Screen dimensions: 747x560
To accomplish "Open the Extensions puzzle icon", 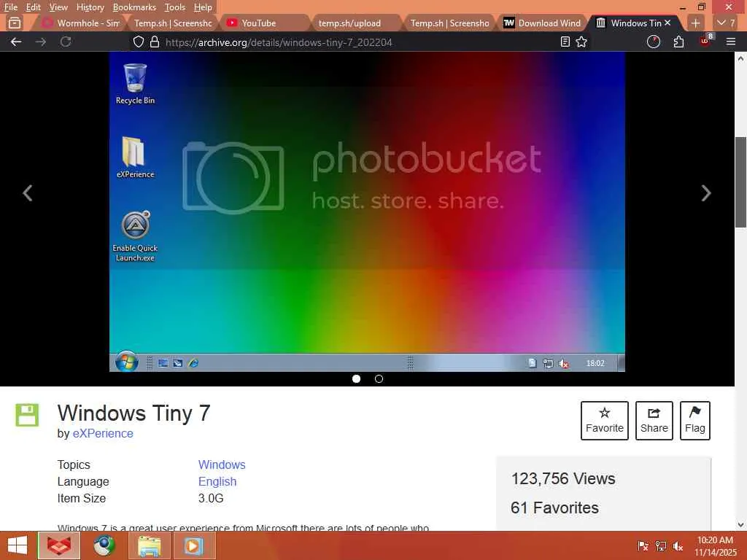I will click(x=679, y=42).
